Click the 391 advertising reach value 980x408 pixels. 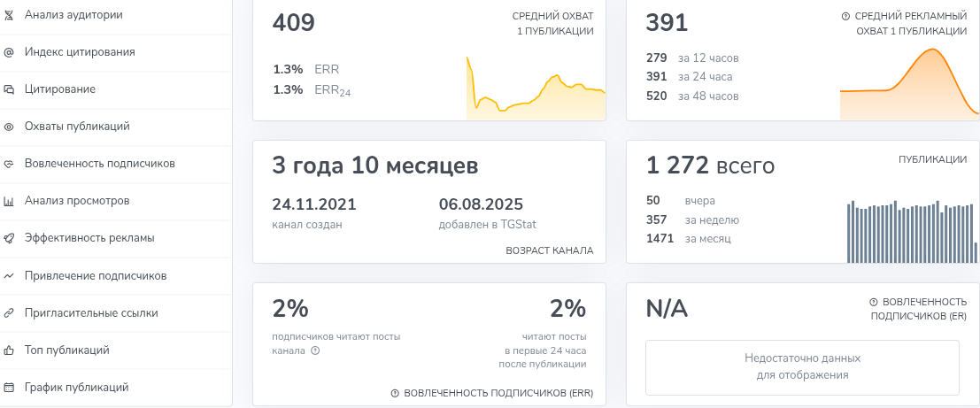[x=667, y=23]
